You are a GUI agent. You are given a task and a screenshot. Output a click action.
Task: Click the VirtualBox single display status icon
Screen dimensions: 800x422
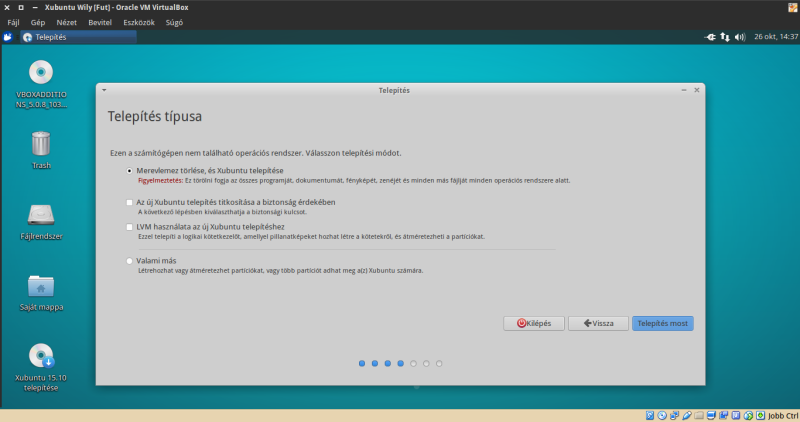click(711, 415)
